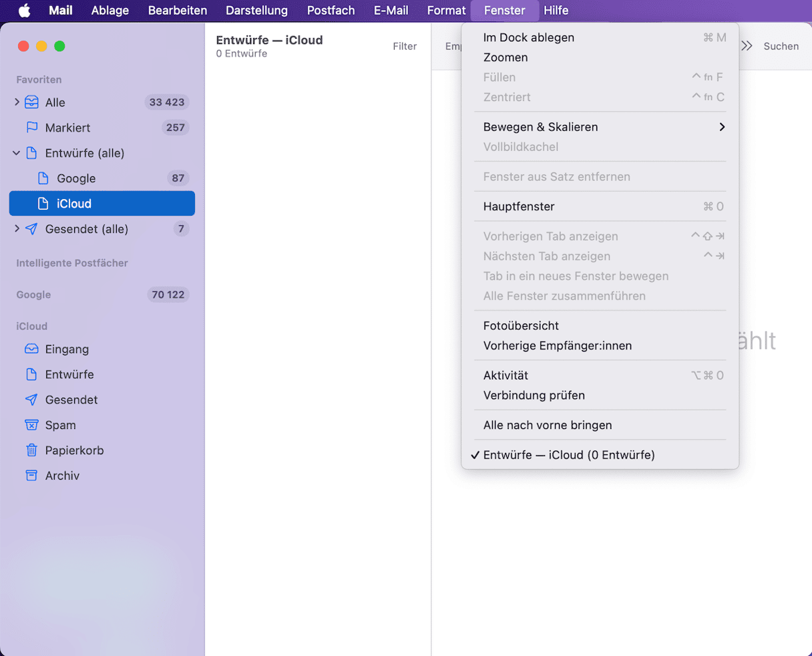Image resolution: width=812 pixels, height=656 pixels.
Task: Click the Markiert flag icon
Action: 31,128
